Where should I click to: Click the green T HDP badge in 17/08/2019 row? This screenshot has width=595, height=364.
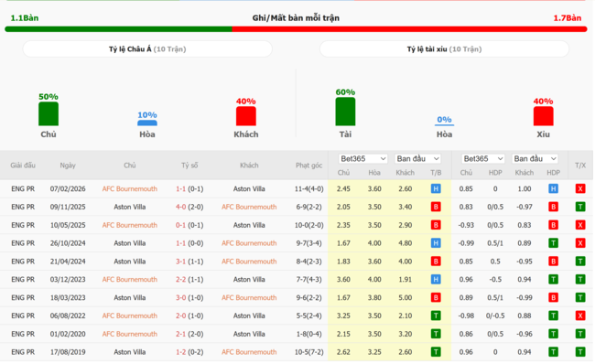553,352
